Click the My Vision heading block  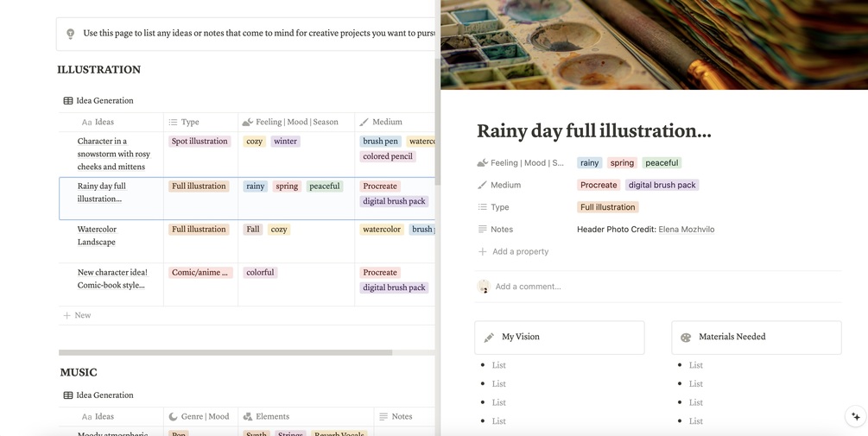[560, 337]
